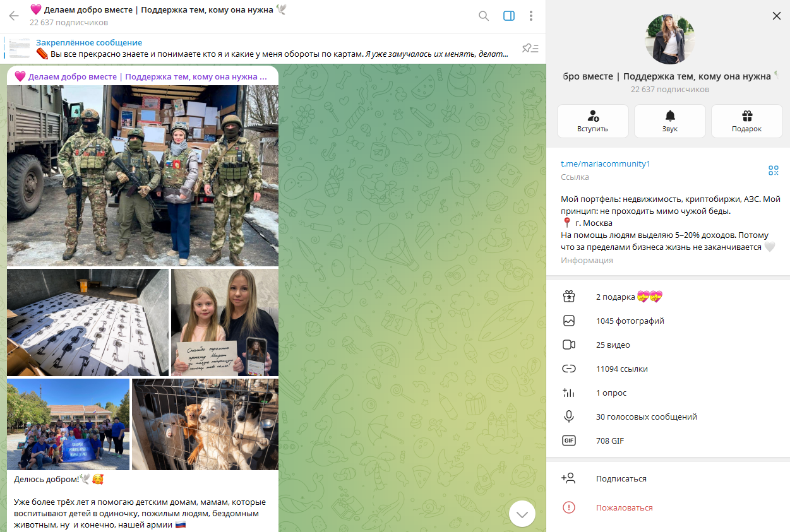Click the channel name in post header

141,76
